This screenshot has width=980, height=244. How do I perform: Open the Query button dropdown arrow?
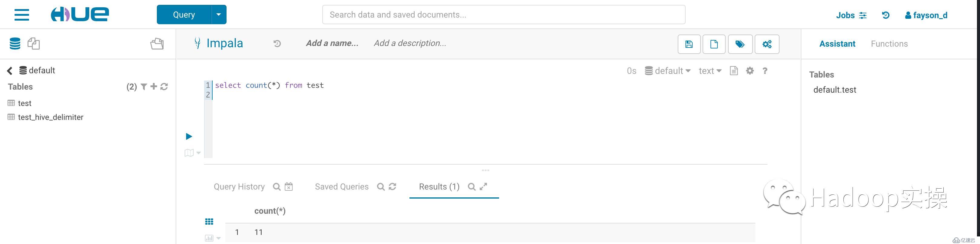(218, 15)
